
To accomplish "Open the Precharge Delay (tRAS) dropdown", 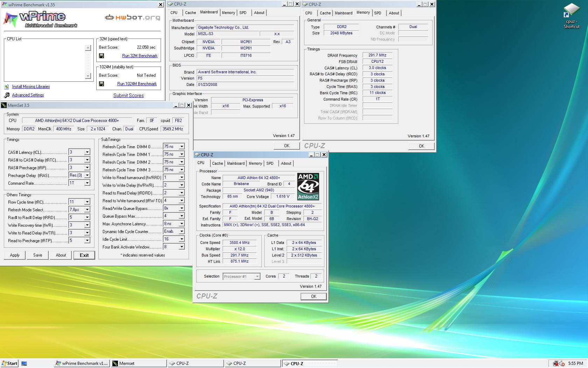I will (x=87, y=175).
